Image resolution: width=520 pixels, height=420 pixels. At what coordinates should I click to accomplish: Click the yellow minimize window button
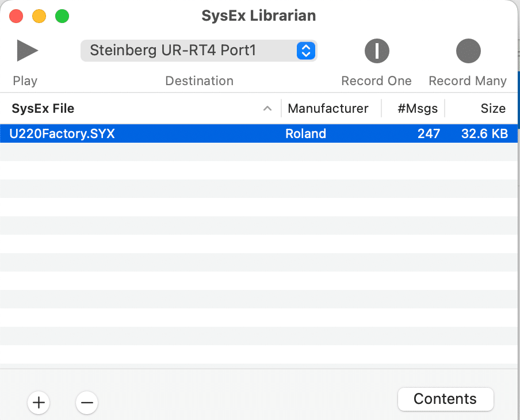(39, 16)
